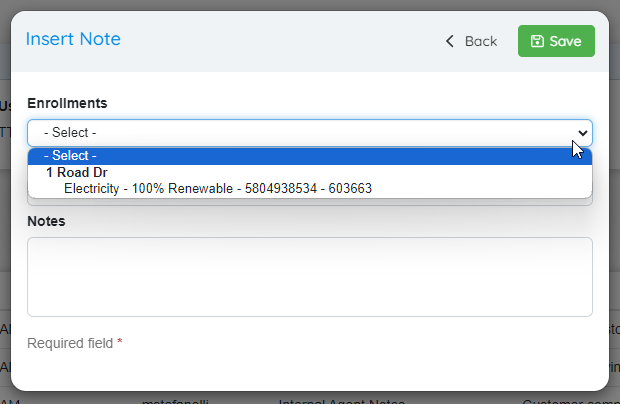
Task: Focus the Notes text area
Action: 310,277
